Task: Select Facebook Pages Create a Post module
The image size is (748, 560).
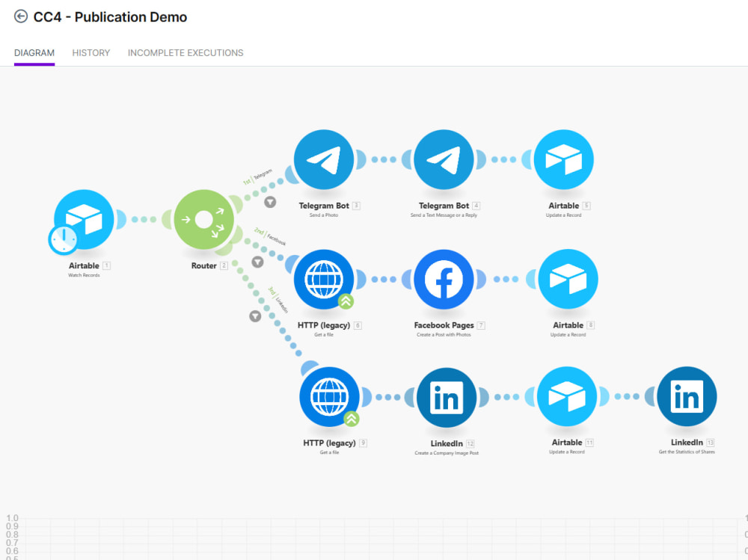Action: pos(444,279)
